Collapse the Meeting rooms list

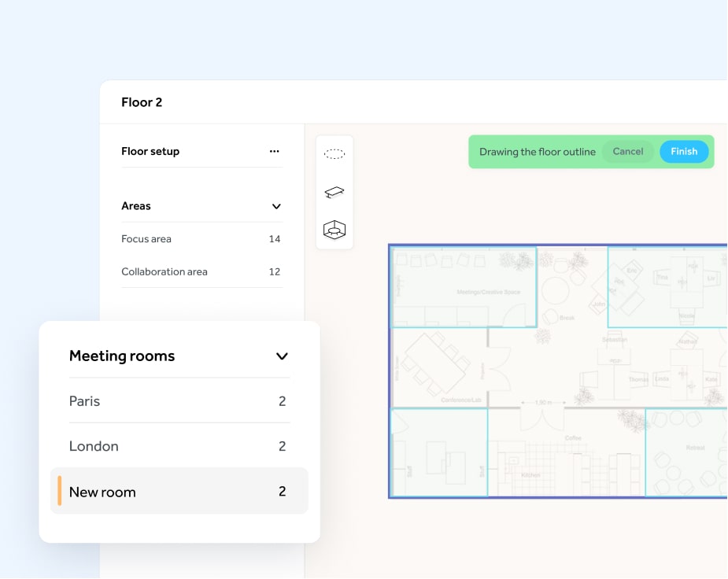[281, 356]
